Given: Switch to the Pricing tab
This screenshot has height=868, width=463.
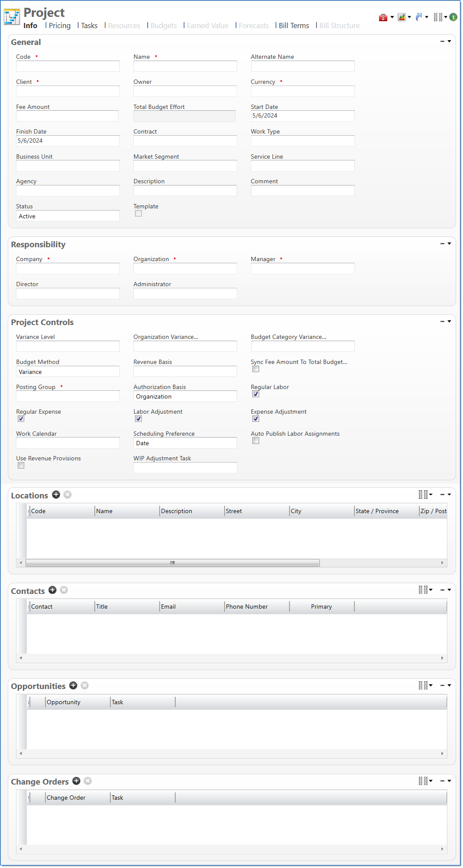Looking at the screenshot, I should point(59,26).
